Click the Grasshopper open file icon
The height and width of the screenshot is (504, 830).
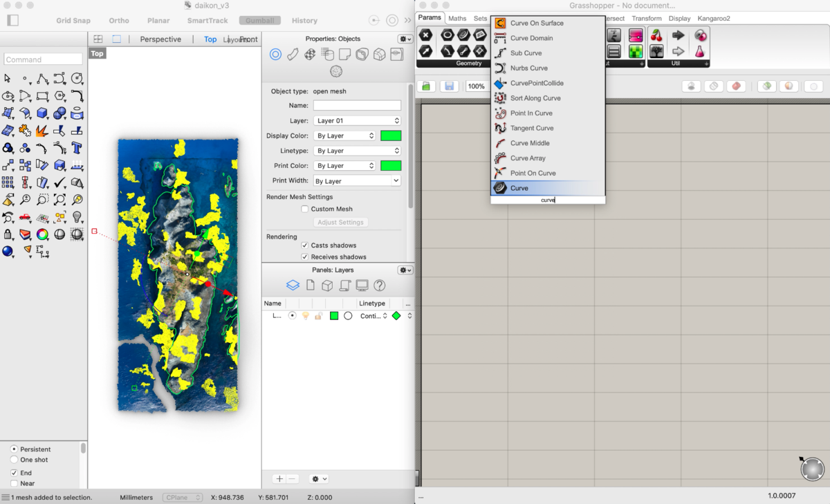point(426,86)
